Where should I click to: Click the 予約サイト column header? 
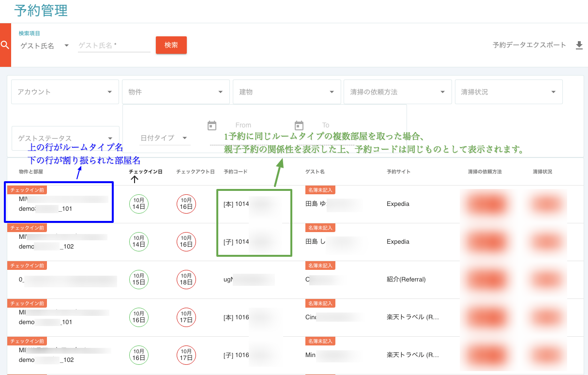tap(399, 172)
